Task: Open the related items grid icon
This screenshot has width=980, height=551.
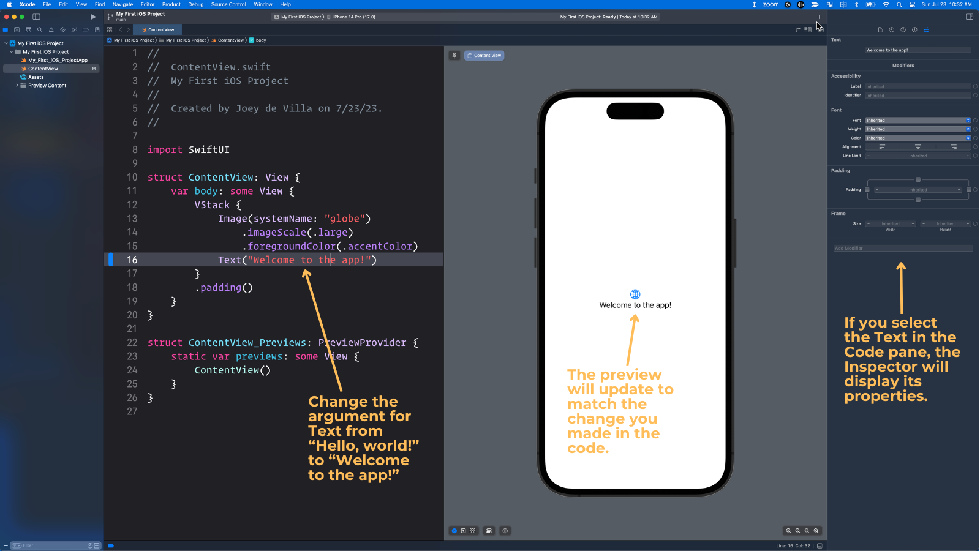Action: click(x=110, y=29)
